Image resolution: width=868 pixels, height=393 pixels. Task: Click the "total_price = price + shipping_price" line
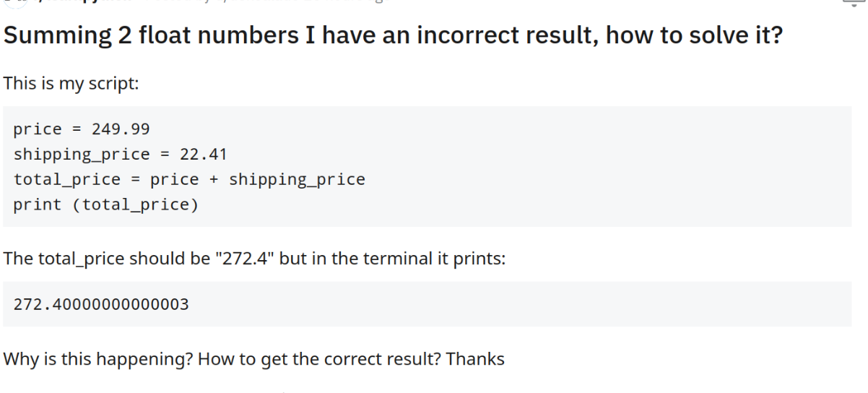(189, 179)
